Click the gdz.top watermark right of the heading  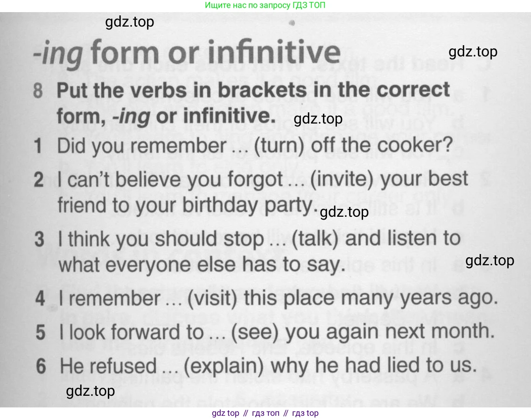pos(473,51)
